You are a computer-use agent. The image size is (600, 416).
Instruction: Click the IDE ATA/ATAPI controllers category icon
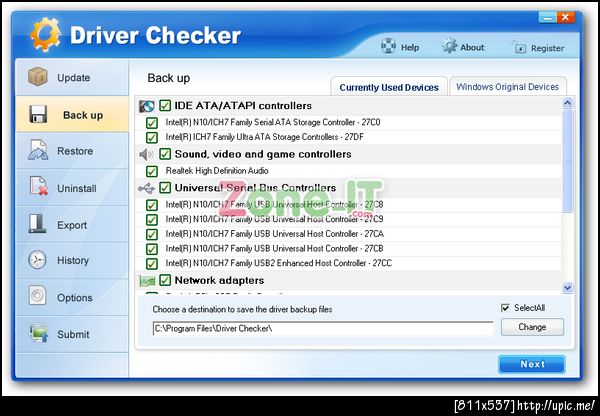click(147, 106)
